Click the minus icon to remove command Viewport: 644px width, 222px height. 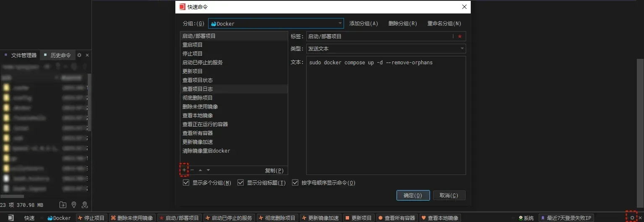tap(192, 170)
